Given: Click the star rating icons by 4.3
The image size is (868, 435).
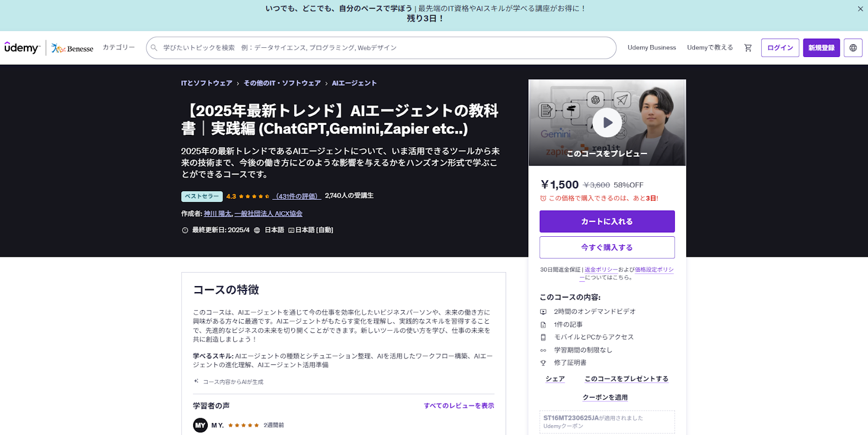Looking at the screenshot, I should [254, 197].
